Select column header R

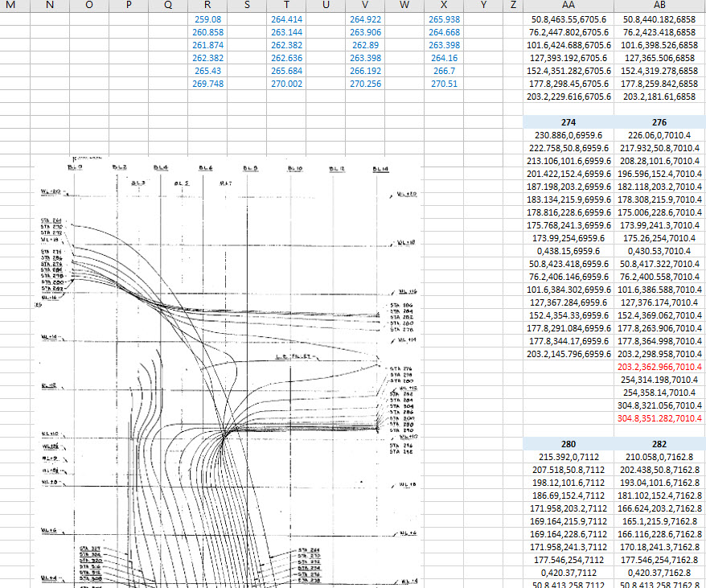click(207, 6)
